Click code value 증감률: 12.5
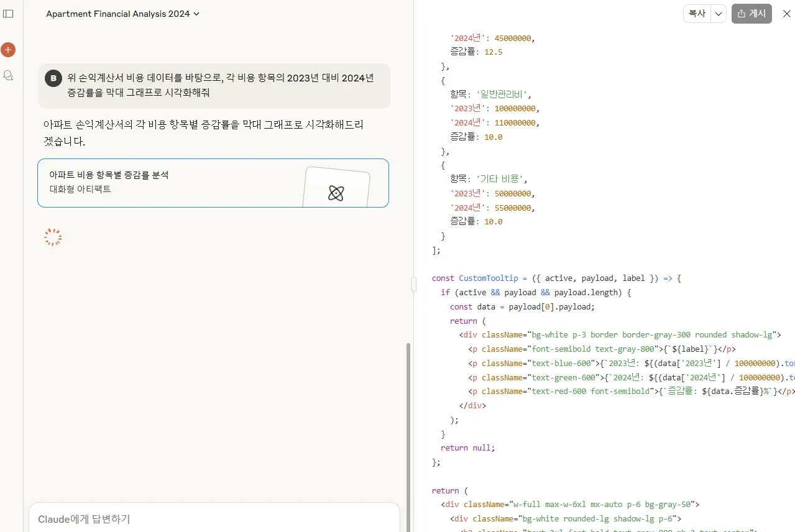 (476, 52)
